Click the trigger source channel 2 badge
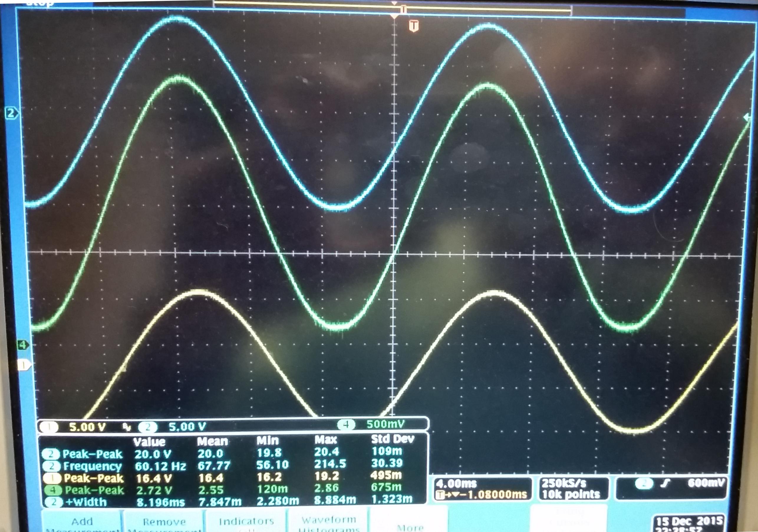Image resolution: width=758 pixels, height=532 pixels. 644,484
